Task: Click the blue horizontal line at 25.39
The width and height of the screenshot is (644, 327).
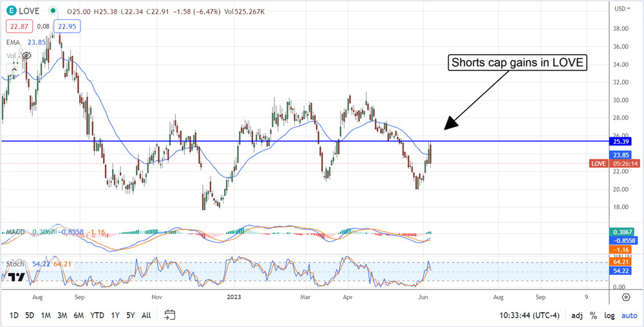Action: [x=306, y=141]
